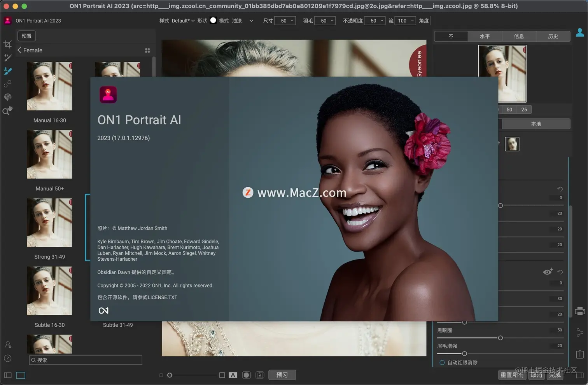The height and width of the screenshot is (385, 588).
Task: Toggle right panel visibility icon
Action: [x=580, y=376]
